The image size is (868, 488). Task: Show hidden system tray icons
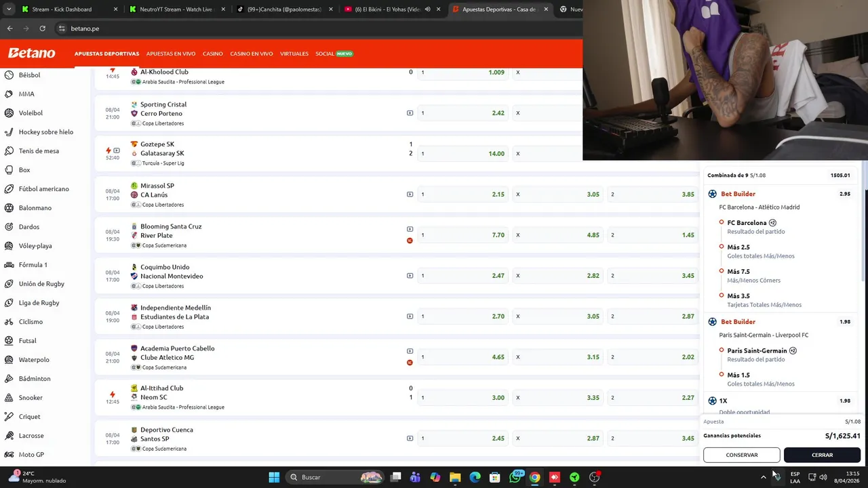click(764, 477)
